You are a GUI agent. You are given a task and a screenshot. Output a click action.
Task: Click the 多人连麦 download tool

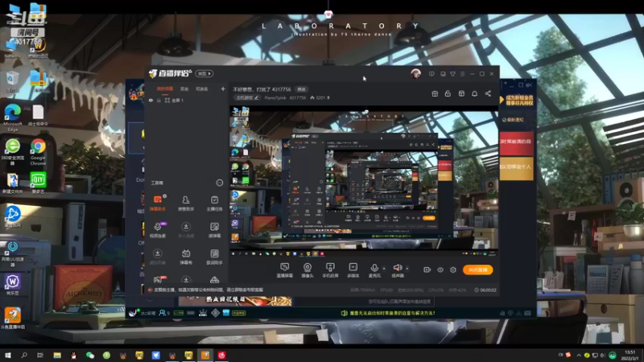pyautogui.click(x=186, y=230)
